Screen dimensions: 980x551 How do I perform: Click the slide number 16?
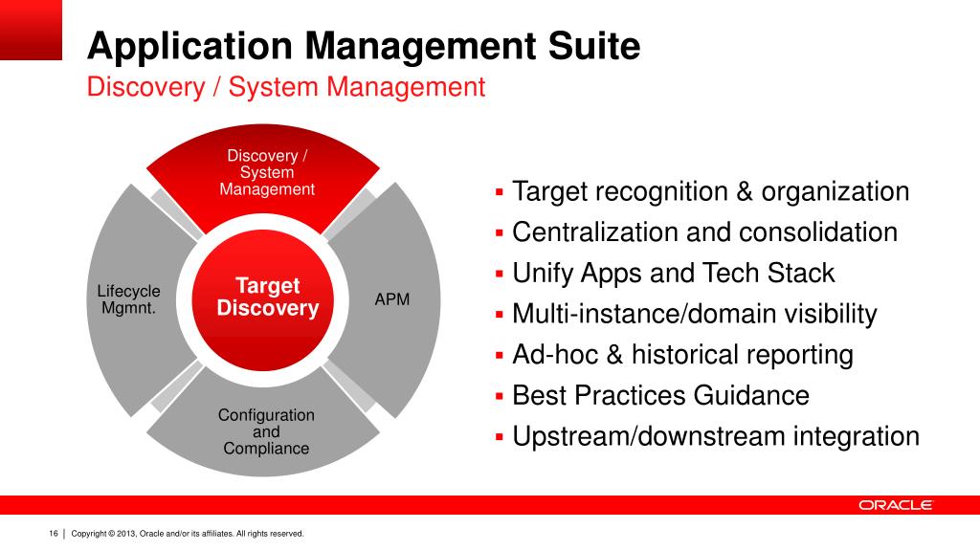point(54,534)
